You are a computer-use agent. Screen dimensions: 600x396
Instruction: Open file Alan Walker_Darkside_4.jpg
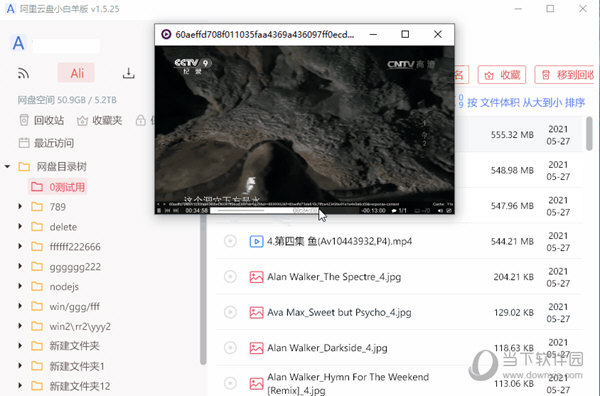tap(327, 348)
